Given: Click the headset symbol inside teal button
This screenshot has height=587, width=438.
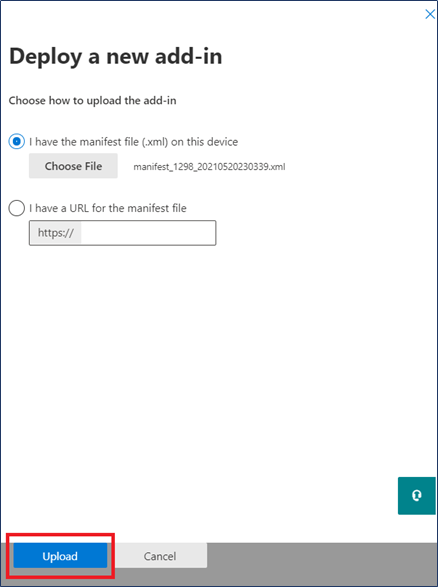Looking at the screenshot, I should click(417, 496).
